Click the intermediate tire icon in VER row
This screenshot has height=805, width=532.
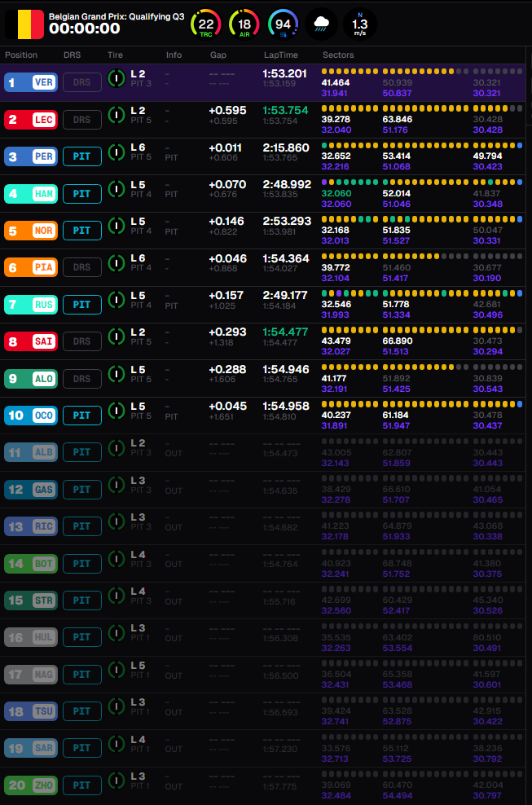point(117,78)
